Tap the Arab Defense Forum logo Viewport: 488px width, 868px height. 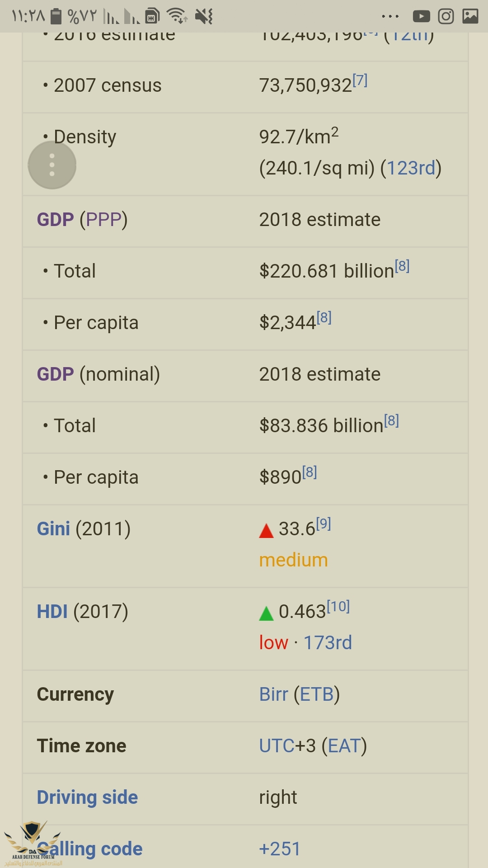(32, 843)
